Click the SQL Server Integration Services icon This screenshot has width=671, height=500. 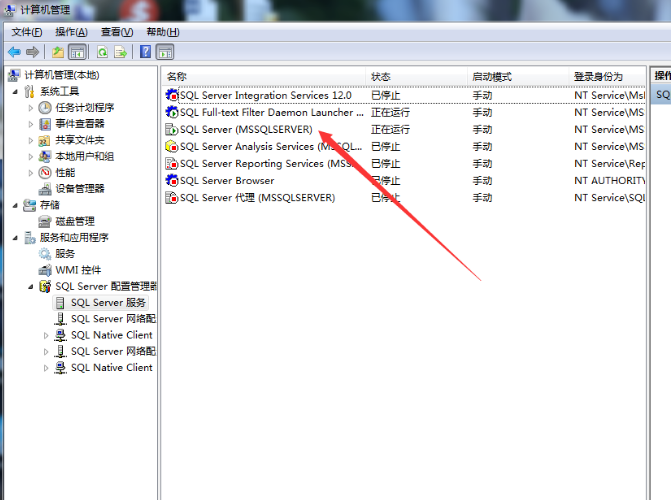coord(172,95)
